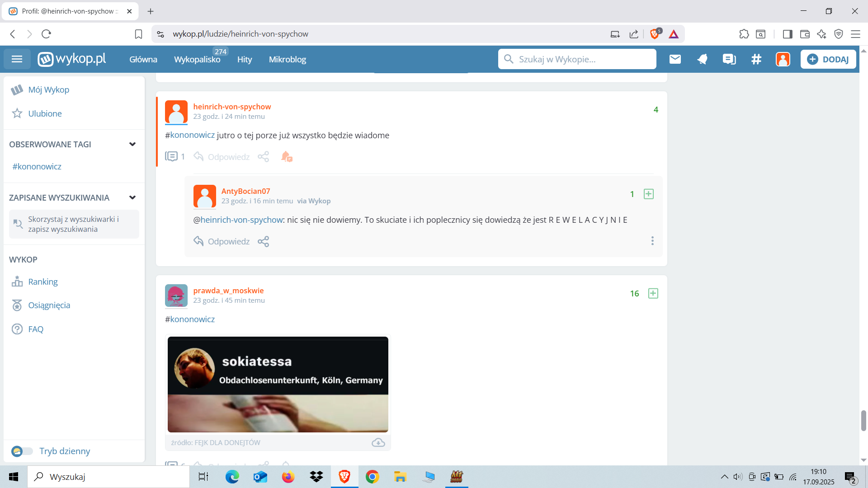
Task: Collapse the Zapisane wyszukiwania section
Action: [x=132, y=197]
